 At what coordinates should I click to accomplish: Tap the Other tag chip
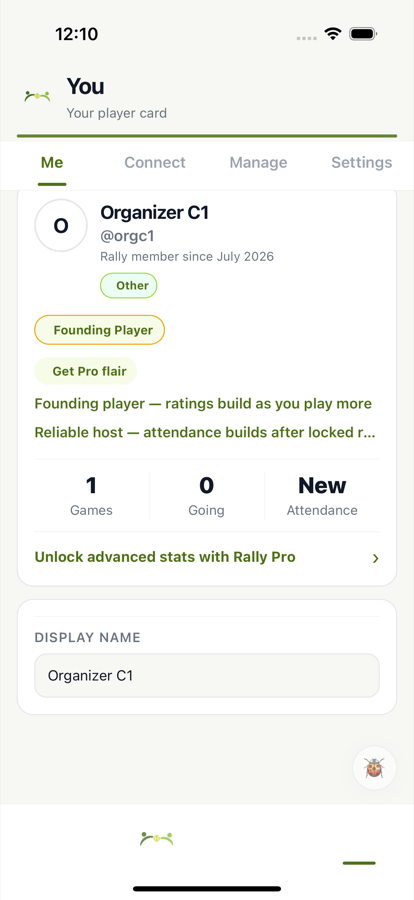pos(129,285)
